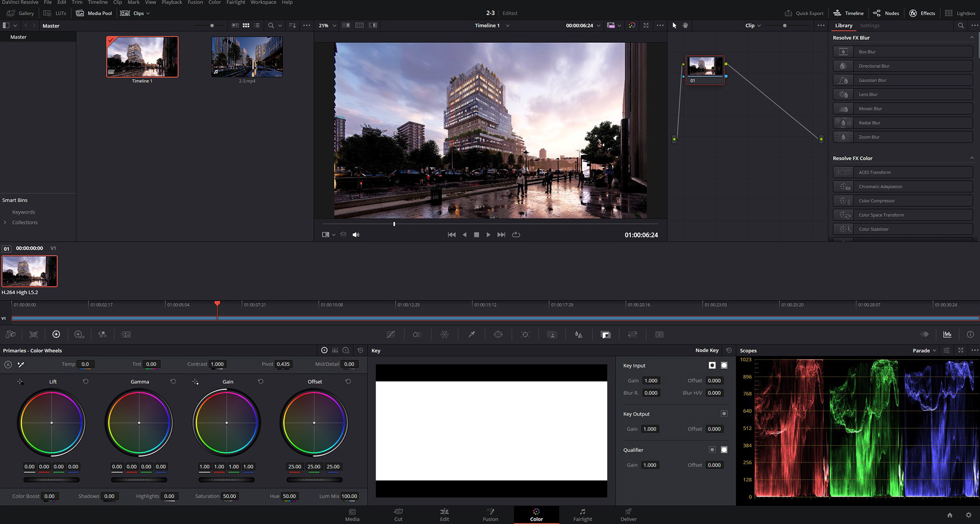Reset the Lift color wheel
Viewport: 980px width, 524px height.
click(x=86, y=382)
